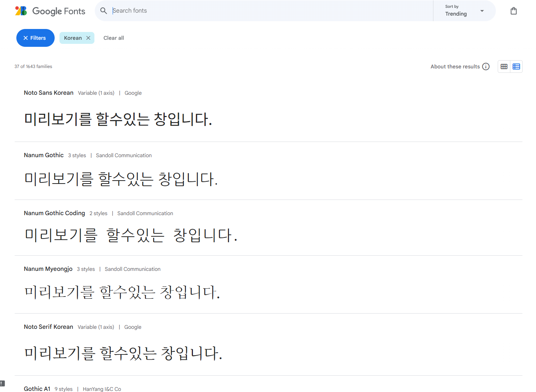This screenshot has width=536, height=392.
Task: Open the Sort by Trending dropdown
Action: coord(464,11)
